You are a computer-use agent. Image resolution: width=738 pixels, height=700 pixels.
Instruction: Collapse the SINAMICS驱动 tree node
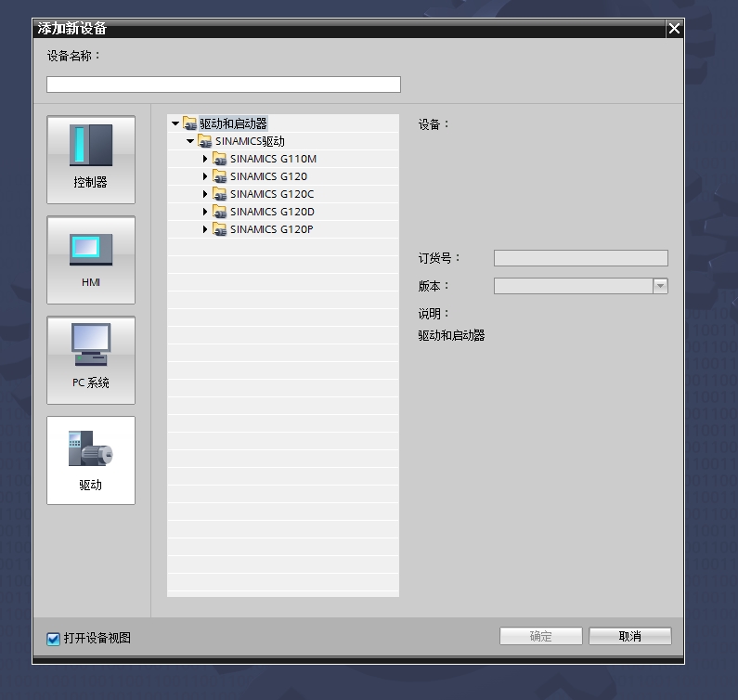click(190, 141)
